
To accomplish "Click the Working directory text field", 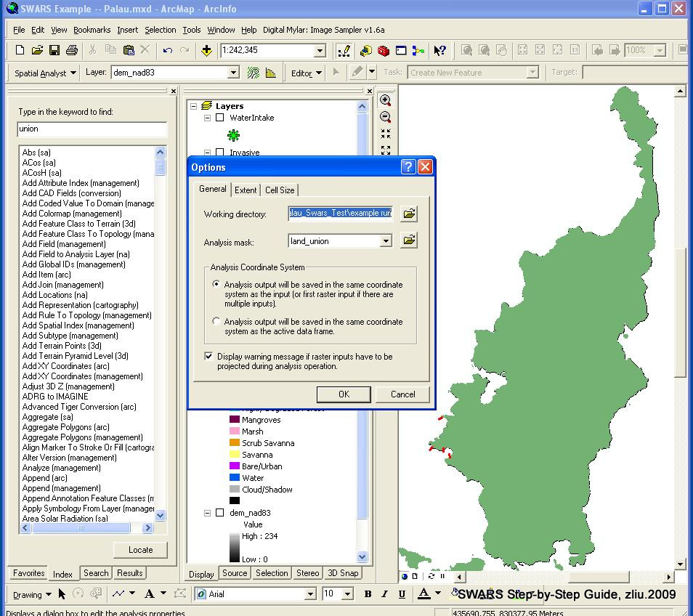I will coord(340,213).
